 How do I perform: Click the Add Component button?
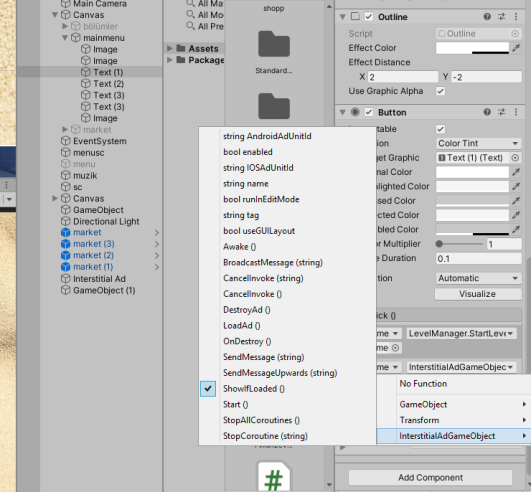(x=430, y=477)
